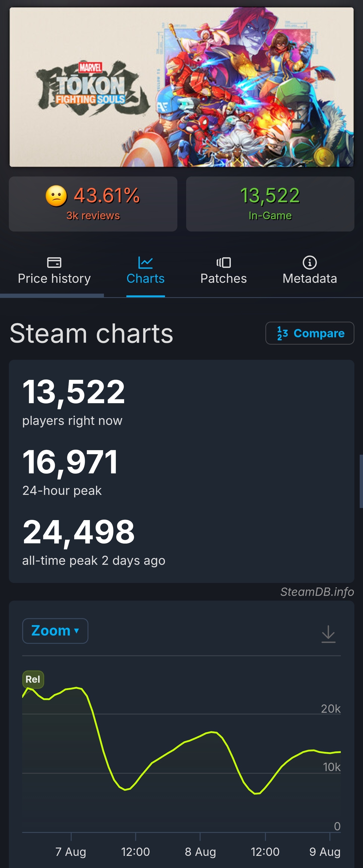363x868 pixels.
Task: Click the neutral face emoji rating icon
Action: tap(56, 196)
